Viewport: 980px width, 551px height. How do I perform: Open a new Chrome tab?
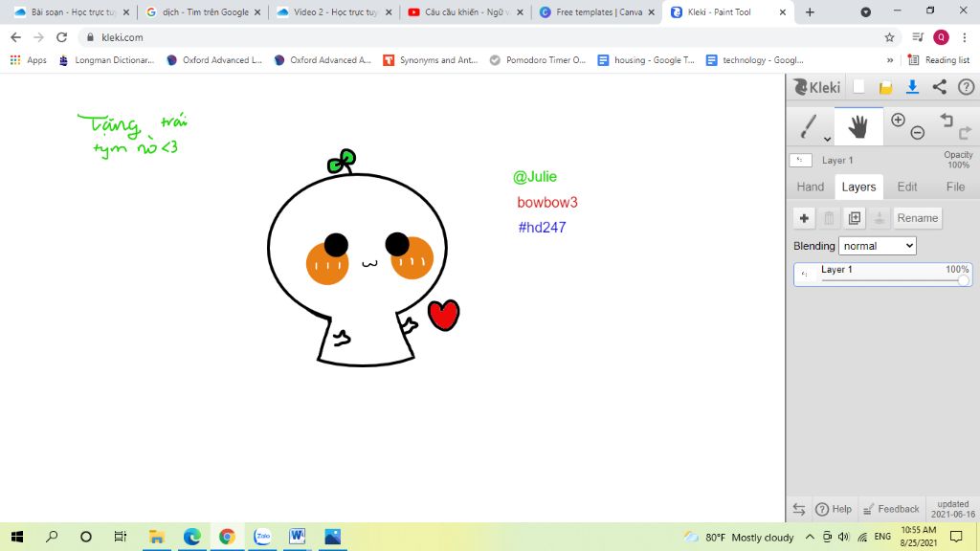click(810, 11)
